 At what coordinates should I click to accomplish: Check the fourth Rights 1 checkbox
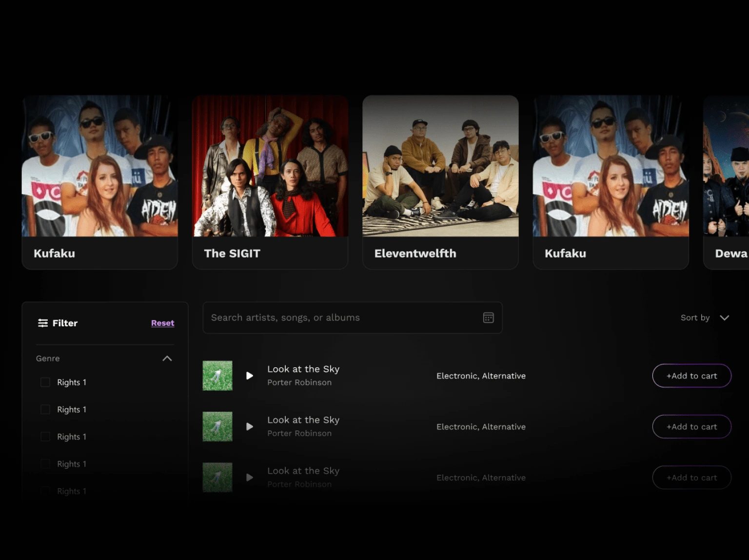[x=45, y=464]
